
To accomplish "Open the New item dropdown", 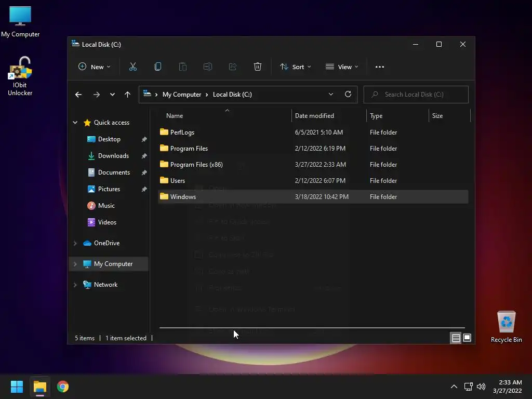I will point(95,67).
